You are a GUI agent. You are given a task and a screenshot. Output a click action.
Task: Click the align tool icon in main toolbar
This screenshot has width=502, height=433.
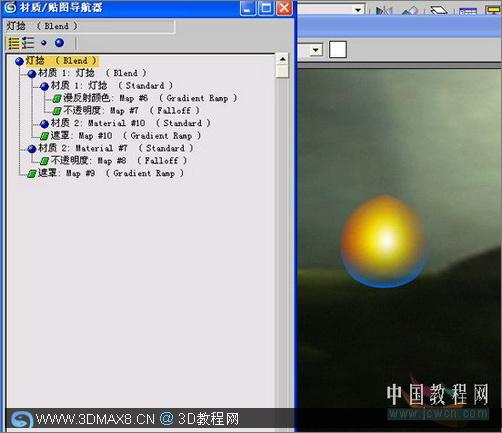coord(410,11)
